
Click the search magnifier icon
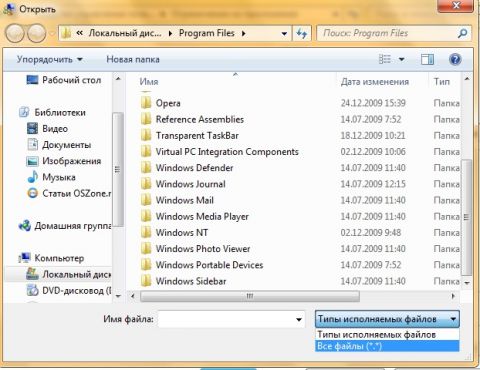462,33
